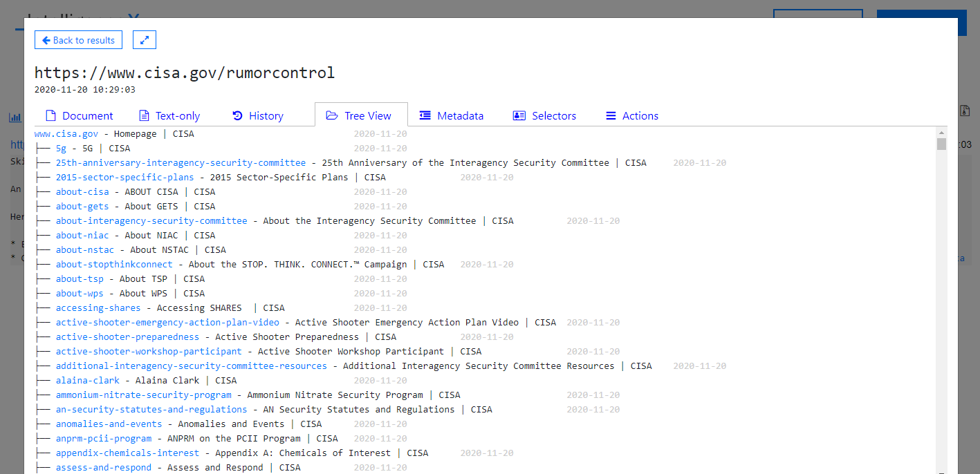Open the about-nstac link
The image size is (980, 474).
click(85, 250)
